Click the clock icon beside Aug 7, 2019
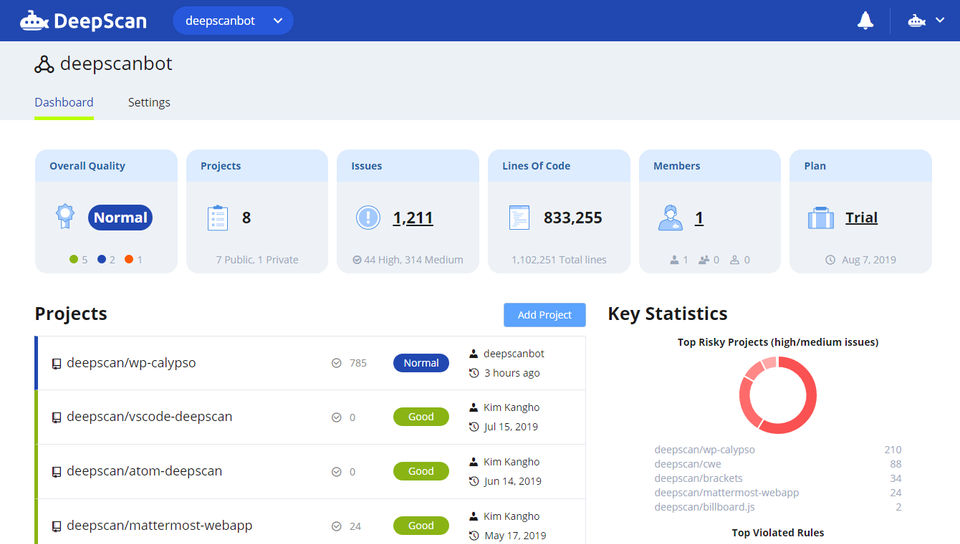Image resolution: width=960 pixels, height=544 pixels. coord(830,259)
